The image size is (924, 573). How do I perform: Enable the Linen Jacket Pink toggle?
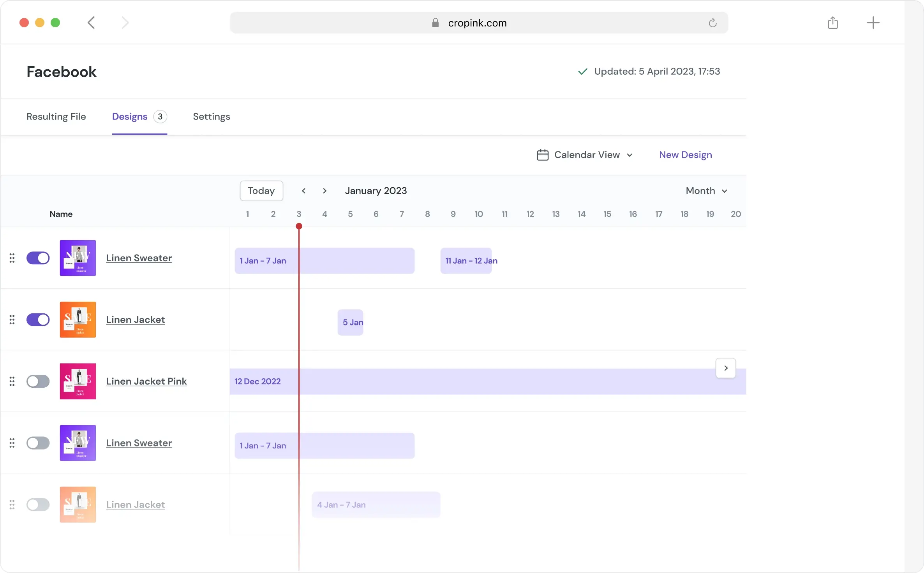click(38, 381)
